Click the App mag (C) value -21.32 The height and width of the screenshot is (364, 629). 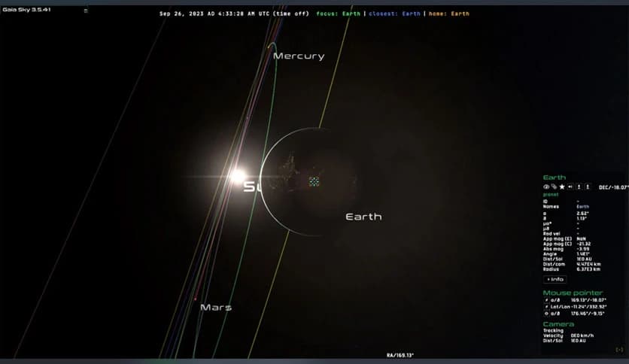point(584,244)
